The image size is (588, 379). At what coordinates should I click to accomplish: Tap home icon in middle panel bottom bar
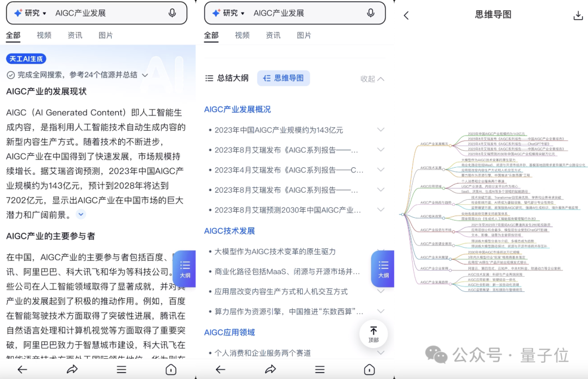369,370
